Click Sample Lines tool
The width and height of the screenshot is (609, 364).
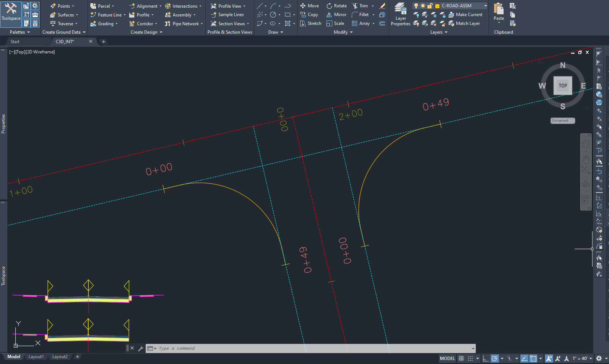coord(227,15)
